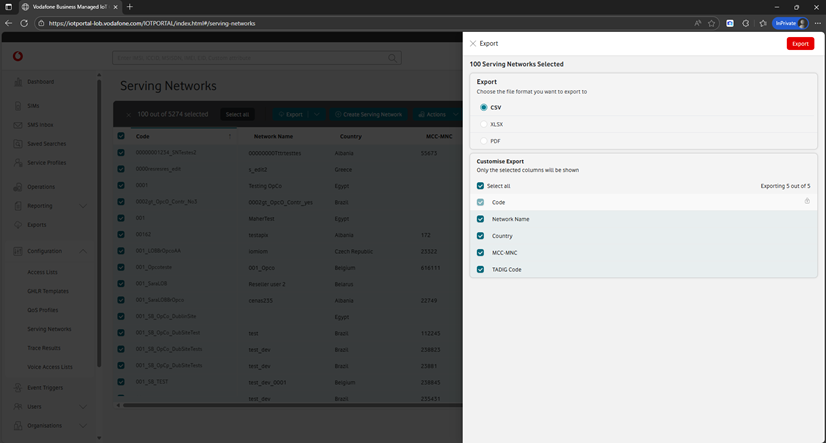
Task: Click the red Export button
Action: coord(800,44)
